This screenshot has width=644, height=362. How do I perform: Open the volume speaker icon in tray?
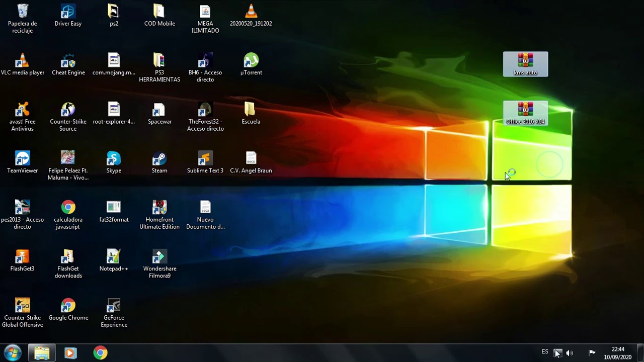click(x=570, y=353)
